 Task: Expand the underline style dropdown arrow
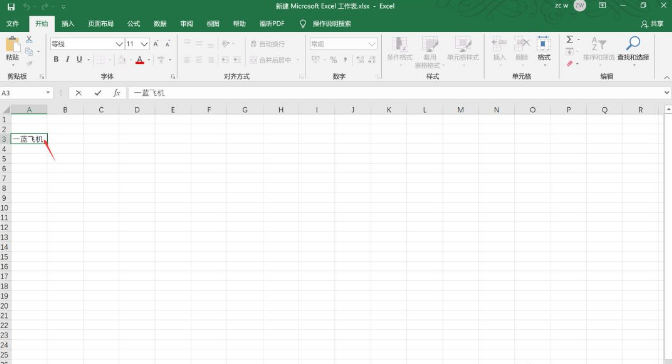coord(88,60)
